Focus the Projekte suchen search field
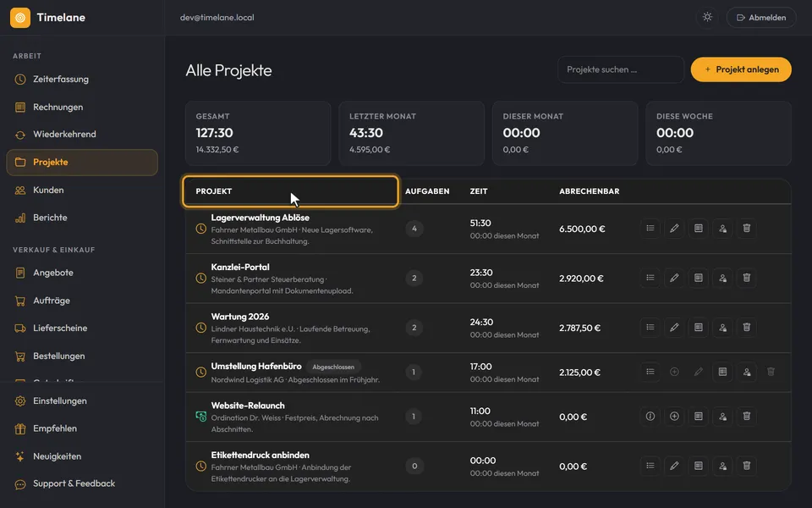The height and width of the screenshot is (508, 812). 621,69
